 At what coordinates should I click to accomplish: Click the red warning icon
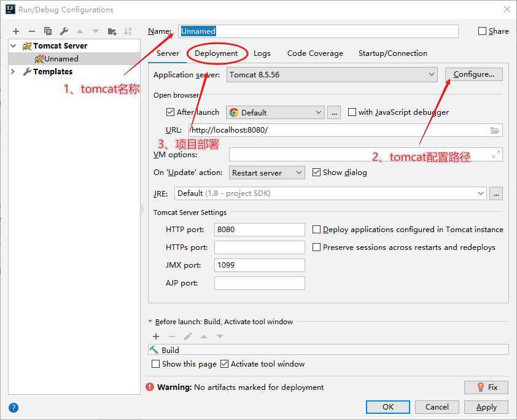click(x=150, y=387)
